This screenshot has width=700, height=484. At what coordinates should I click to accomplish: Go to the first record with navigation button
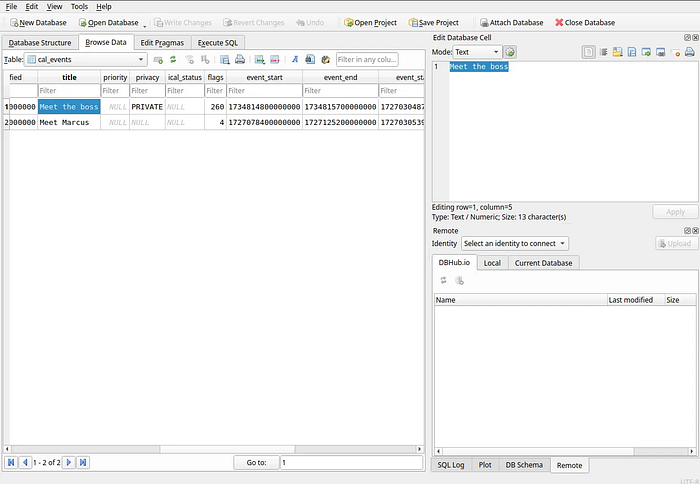[x=11, y=463]
